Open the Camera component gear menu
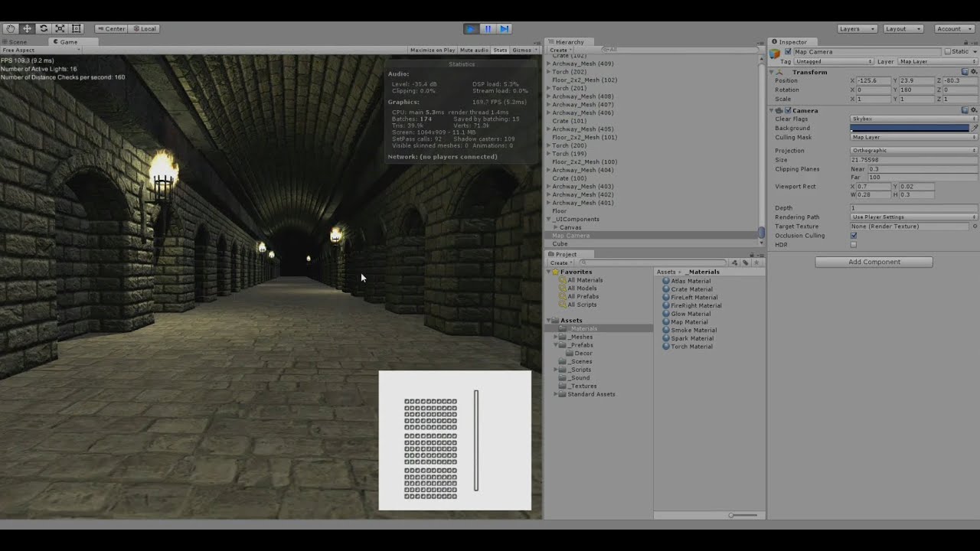The image size is (980, 551). tap(974, 110)
